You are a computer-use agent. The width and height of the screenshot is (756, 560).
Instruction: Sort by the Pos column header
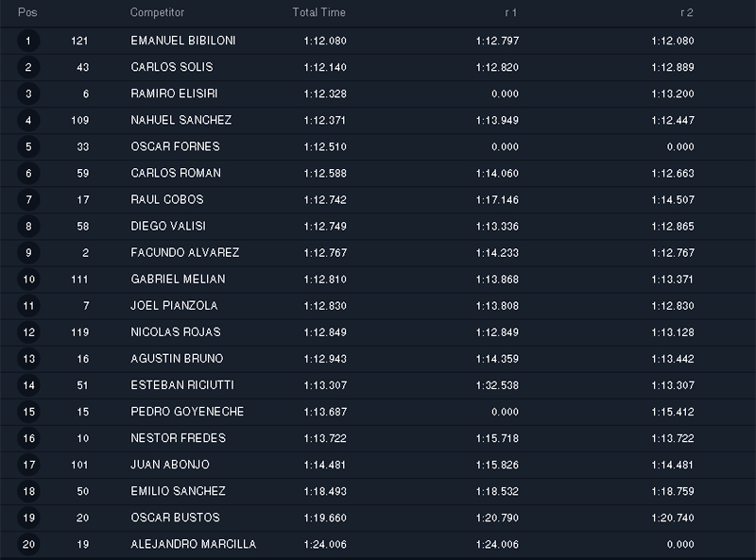click(27, 12)
